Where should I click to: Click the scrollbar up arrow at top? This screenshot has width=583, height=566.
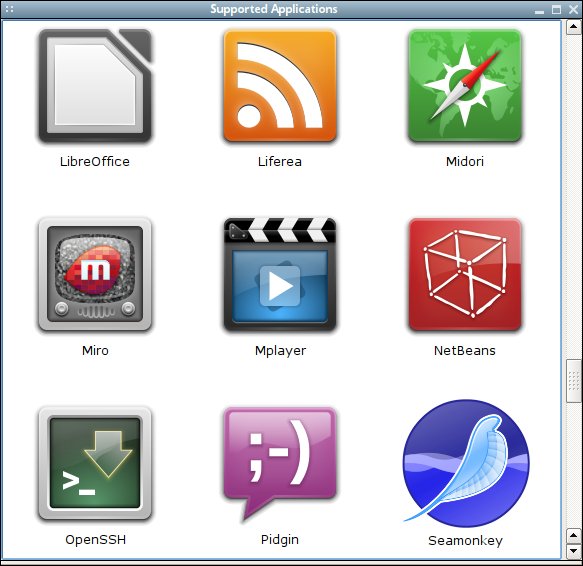click(x=573, y=27)
